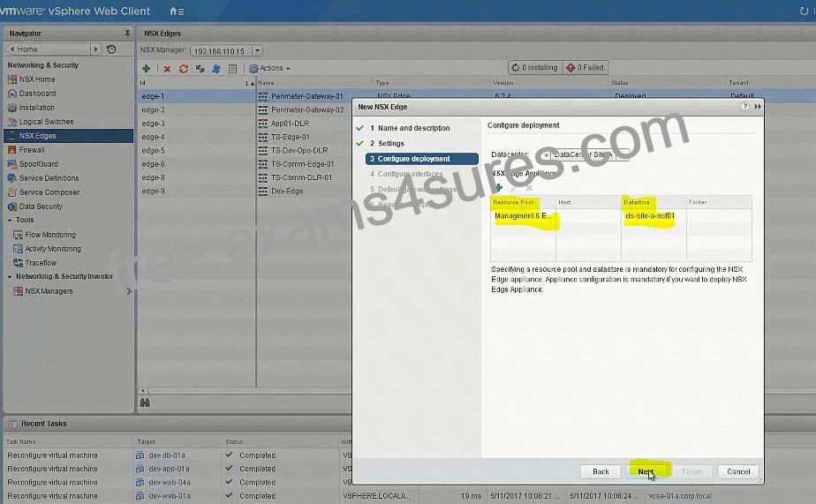This screenshot has height=504, width=816.
Task: Go back to Home in Navigator
Action: coord(48,49)
